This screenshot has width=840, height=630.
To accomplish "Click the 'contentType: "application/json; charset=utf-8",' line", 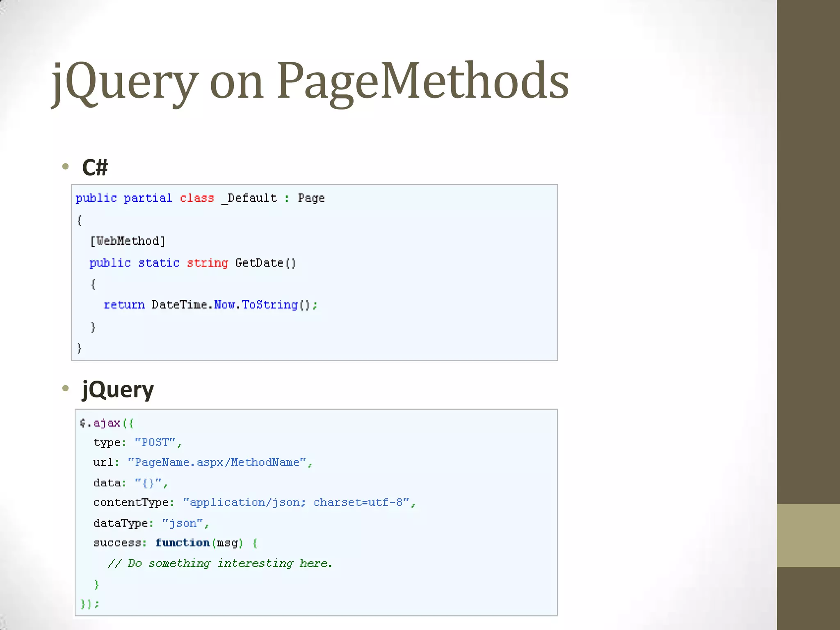I will click(x=255, y=503).
